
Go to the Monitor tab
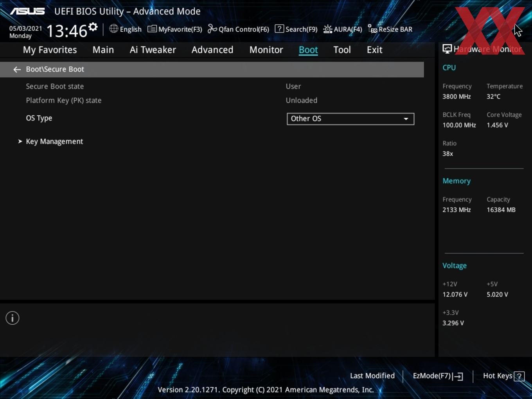(266, 50)
